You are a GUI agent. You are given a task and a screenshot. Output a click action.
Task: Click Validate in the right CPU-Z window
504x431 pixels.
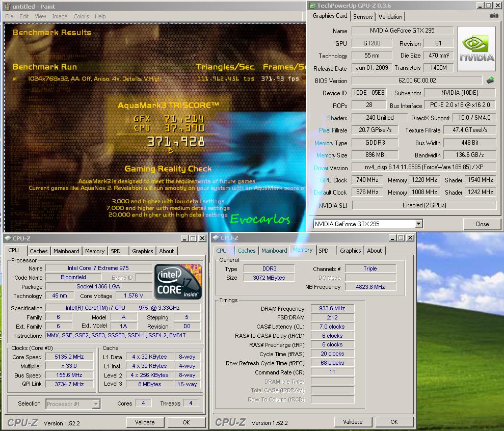tap(353, 422)
